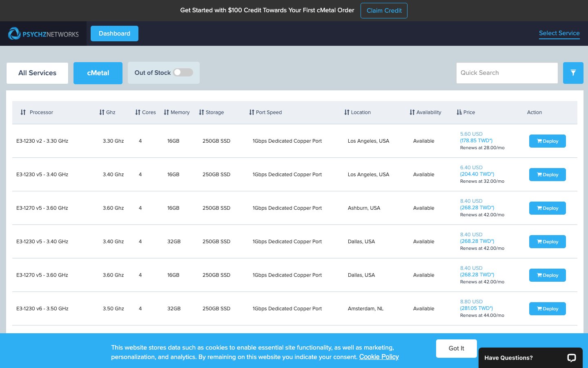Click the 6.40 USD price link
The image size is (588, 368).
[x=471, y=168]
